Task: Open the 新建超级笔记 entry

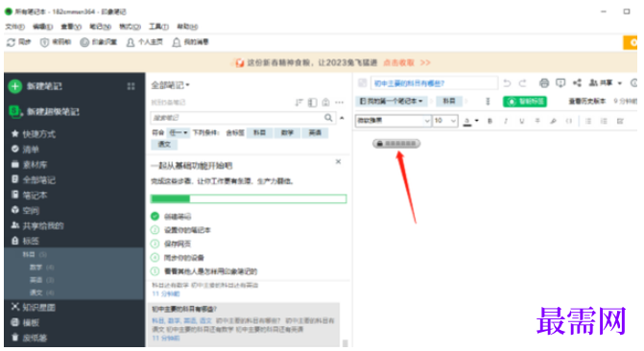Action: pos(44,111)
